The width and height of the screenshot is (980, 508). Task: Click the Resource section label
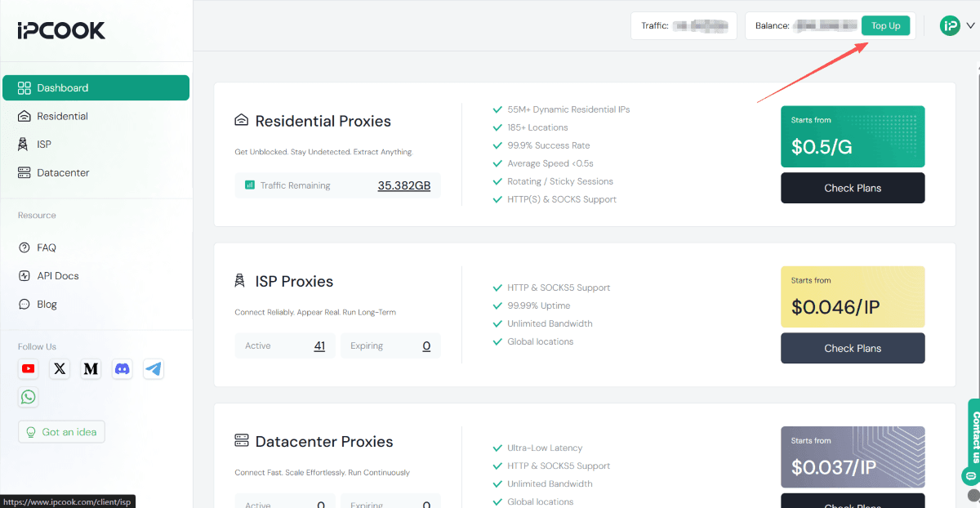[x=37, y=216]
